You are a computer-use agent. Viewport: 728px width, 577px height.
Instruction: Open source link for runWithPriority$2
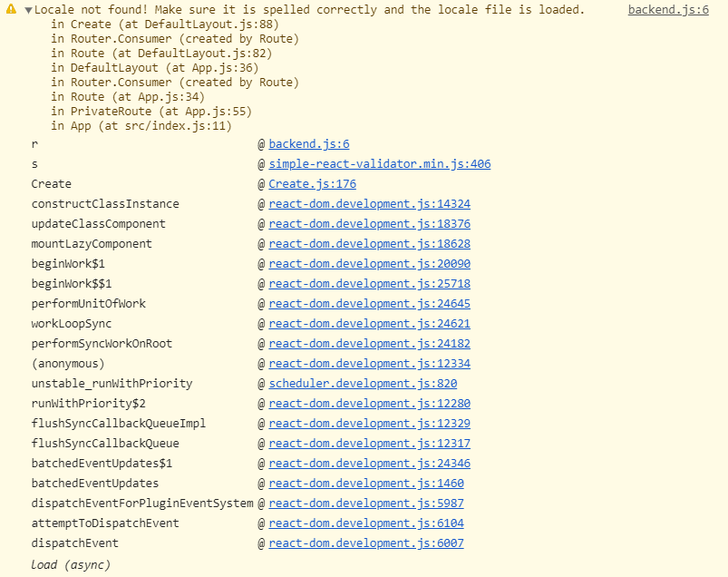[x=369, y=403]
